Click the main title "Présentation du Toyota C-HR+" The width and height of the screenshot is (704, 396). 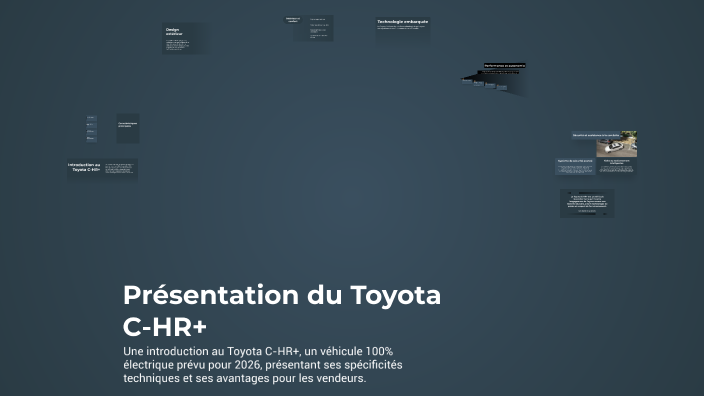[x=282, y=310]
